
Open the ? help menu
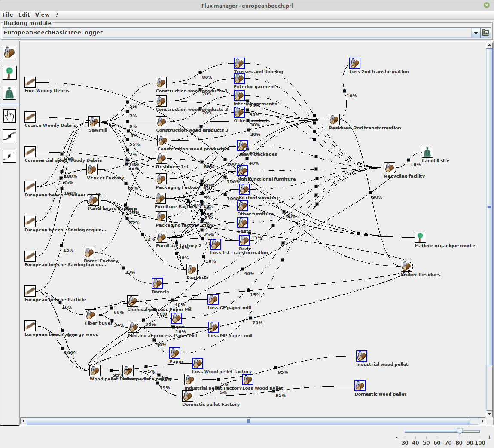(57, 15)
